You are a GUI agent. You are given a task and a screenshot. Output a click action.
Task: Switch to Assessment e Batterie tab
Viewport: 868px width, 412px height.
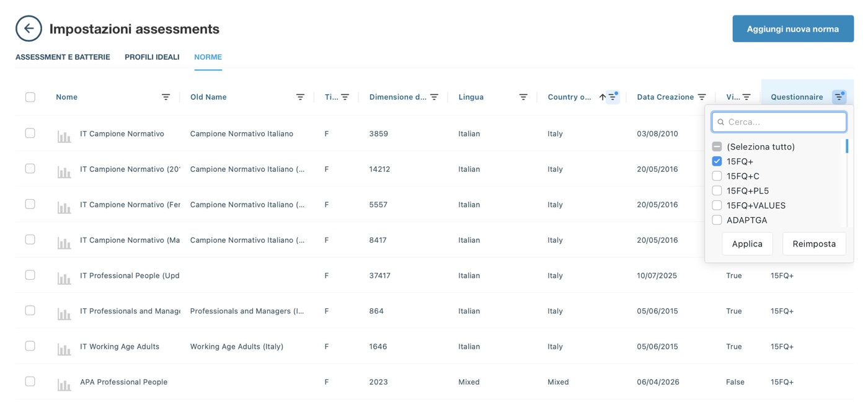click(x=63, y=57)
